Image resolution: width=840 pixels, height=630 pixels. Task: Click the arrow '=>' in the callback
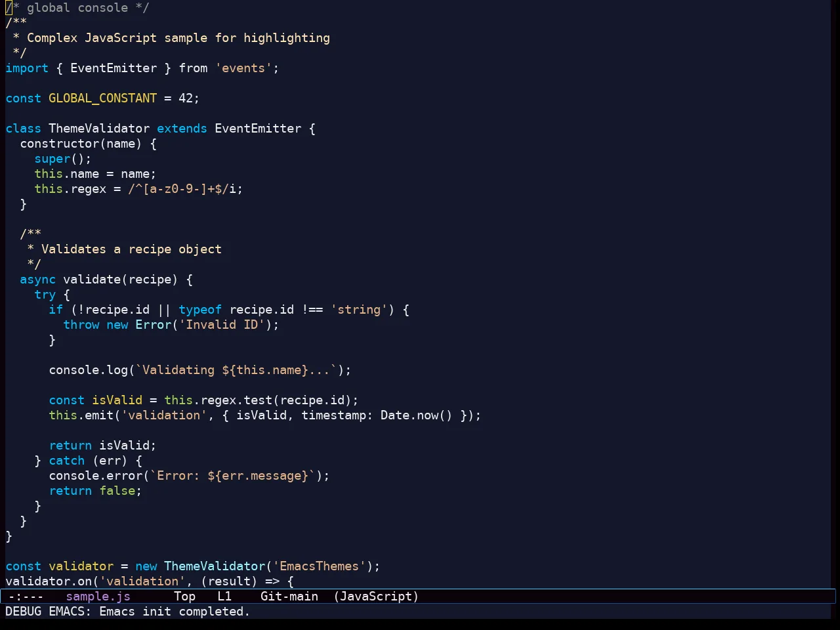272,581
